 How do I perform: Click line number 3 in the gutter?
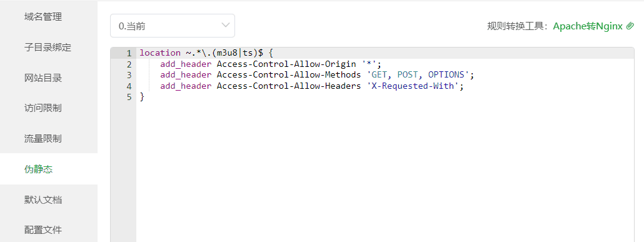click(x=129, y=75)
